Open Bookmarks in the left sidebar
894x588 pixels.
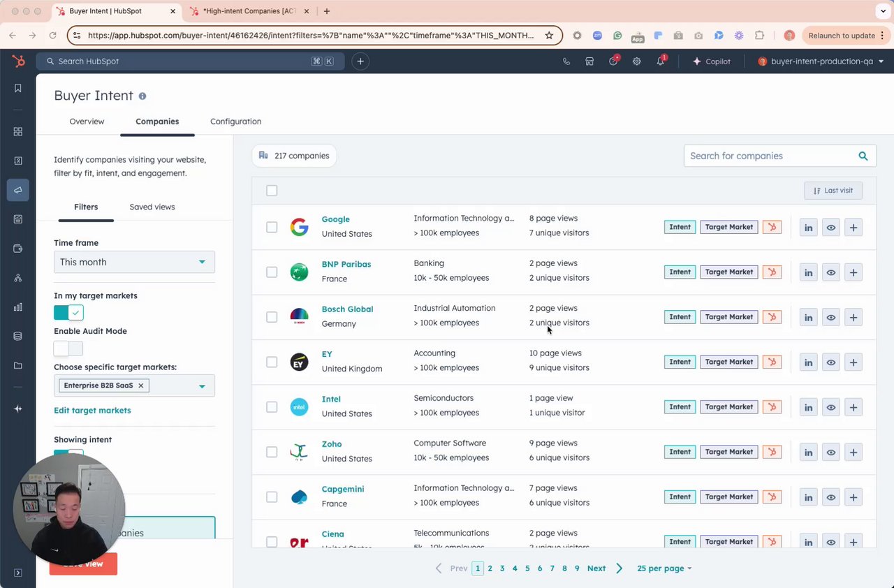click(18, 88)
